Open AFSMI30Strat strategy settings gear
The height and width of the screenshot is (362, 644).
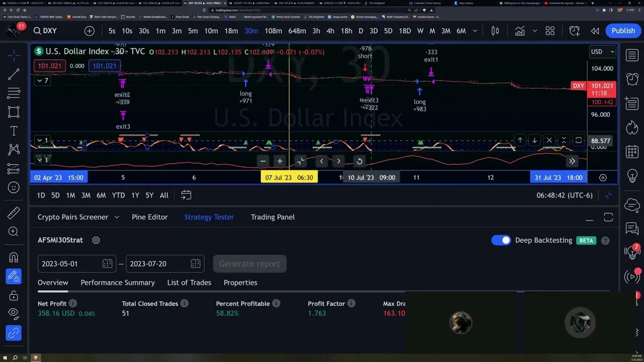96,240
